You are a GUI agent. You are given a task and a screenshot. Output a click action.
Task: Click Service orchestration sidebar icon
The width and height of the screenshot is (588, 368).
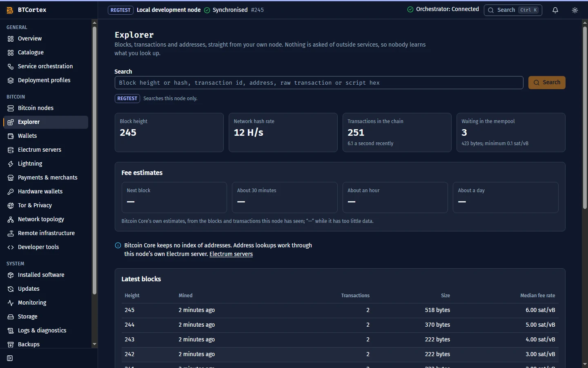tap(11, 67)
